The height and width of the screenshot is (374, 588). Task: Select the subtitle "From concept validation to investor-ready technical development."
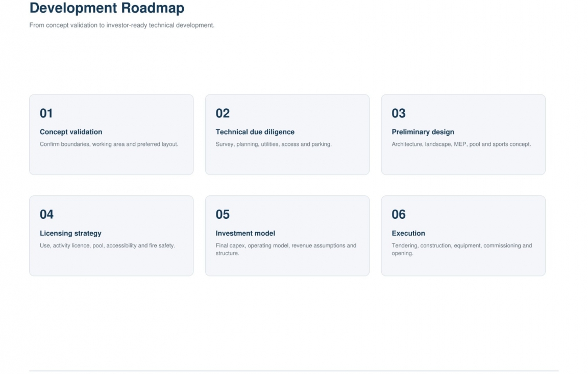click(x=122, y=25)
